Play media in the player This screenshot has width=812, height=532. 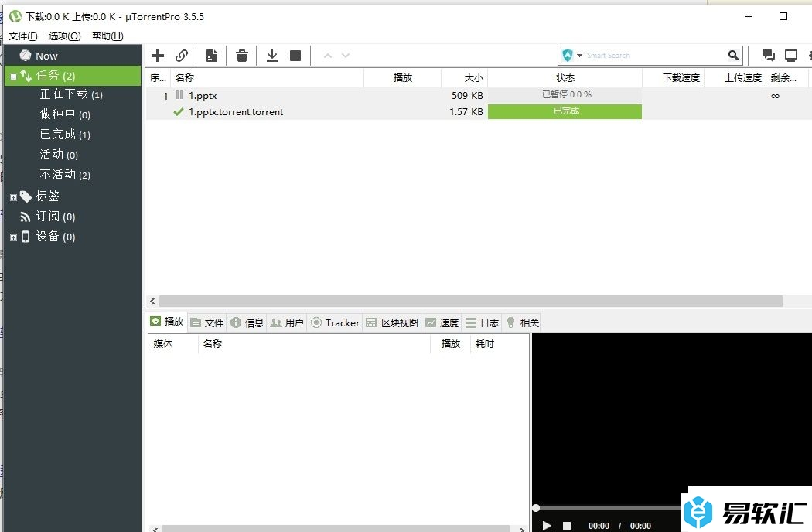coord(546,525)
